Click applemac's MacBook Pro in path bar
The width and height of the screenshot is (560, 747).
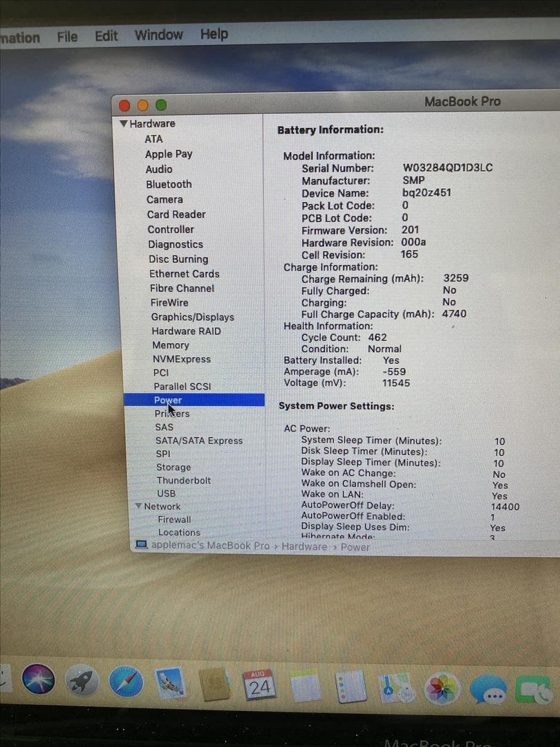210,546
